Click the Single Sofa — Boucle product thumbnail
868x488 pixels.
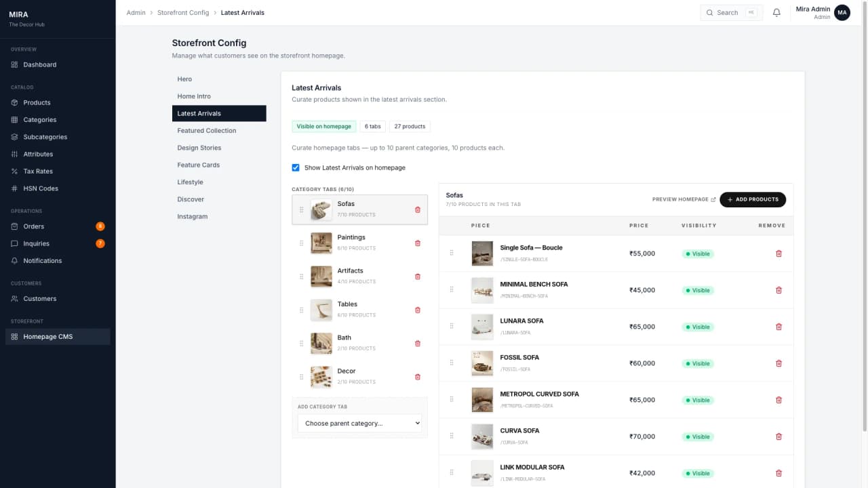482,253
